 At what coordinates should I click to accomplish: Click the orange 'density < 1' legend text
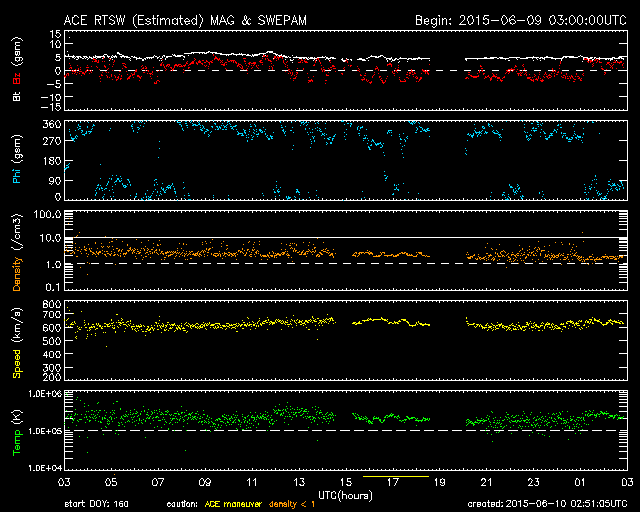290,505
